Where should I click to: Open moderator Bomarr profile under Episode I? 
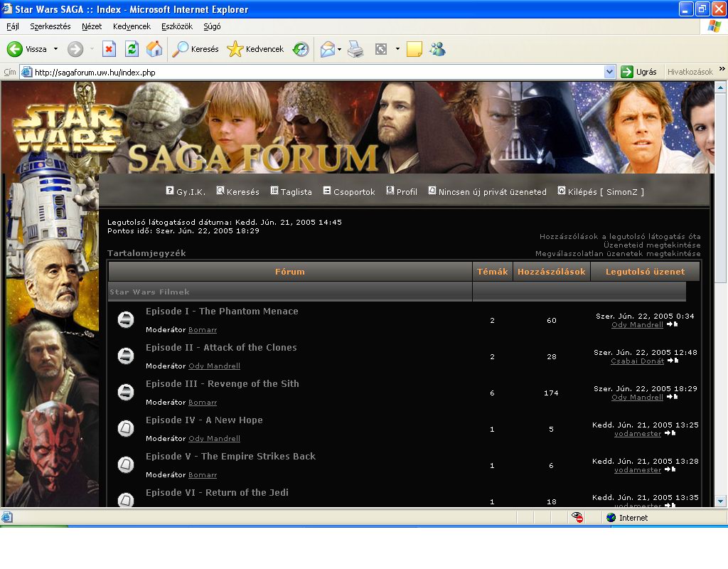203,330
